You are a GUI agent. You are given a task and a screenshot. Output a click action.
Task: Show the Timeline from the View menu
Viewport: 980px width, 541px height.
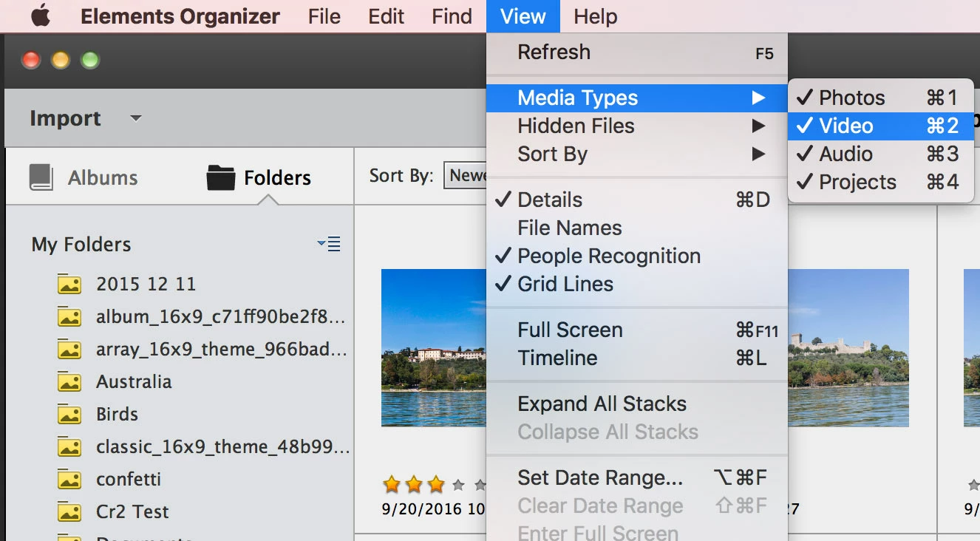[637, 358]
